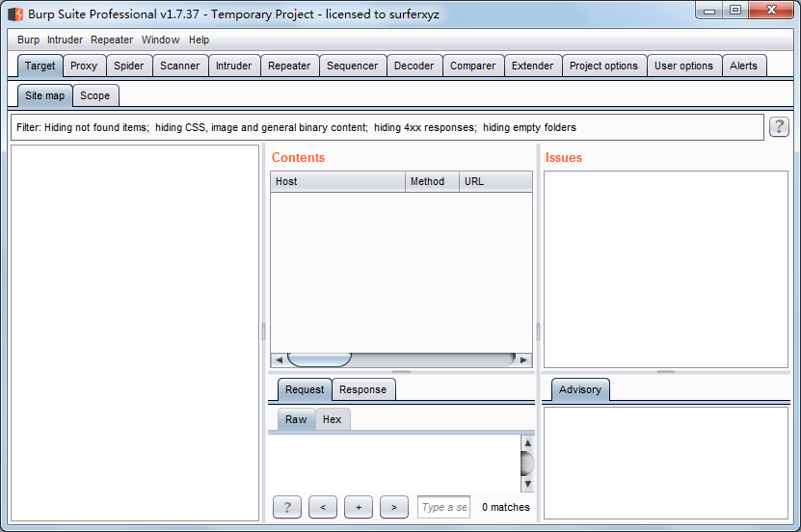Click down arrow of request vertical scrollbar
Image resolution: width=801 pixels, height=532 pixels.
tap(527, 484)
